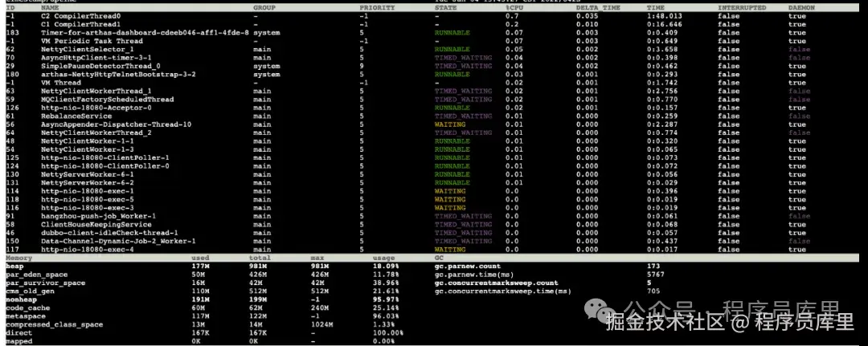Select AsyncHttpClient-timer-3-1 thread name
The image size is (868, 346).
96,58
